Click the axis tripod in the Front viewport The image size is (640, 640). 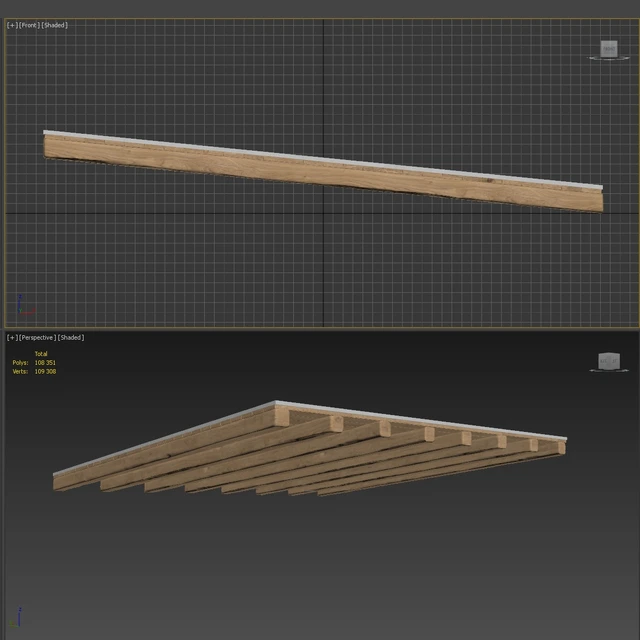[x=26, y=305]
